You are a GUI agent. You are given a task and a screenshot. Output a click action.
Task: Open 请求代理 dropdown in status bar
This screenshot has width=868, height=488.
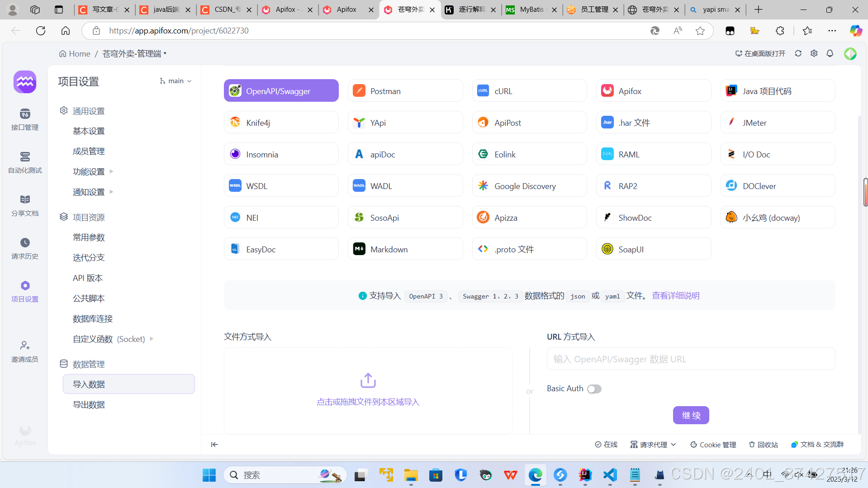pos(653,445)
